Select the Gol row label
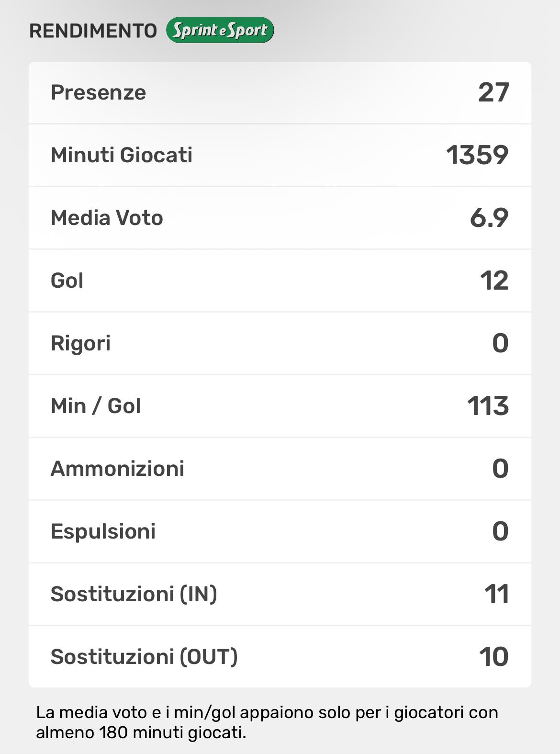The width and height of the screenshot is (560, 754). tap(67, 281)
